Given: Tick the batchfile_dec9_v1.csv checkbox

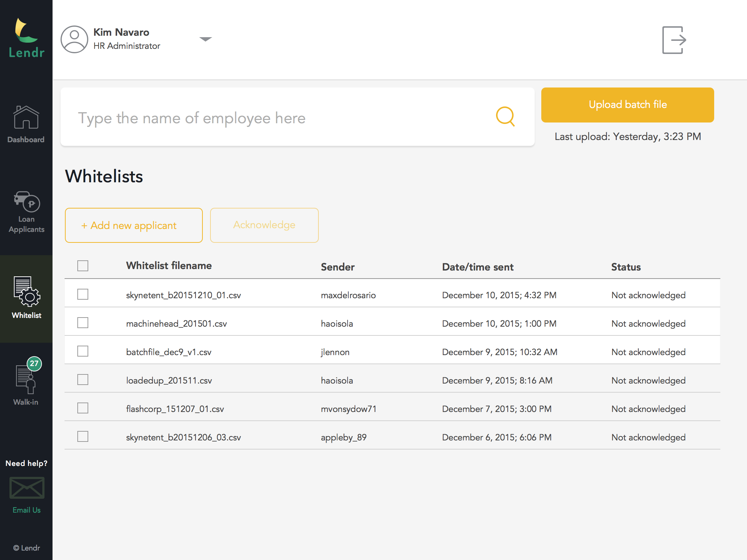Looking at the screenshot, I should point(83,351).
